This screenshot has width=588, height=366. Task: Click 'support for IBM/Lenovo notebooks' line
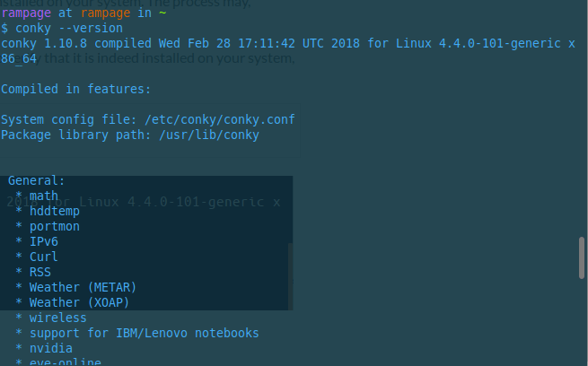(x=144, y=333)
